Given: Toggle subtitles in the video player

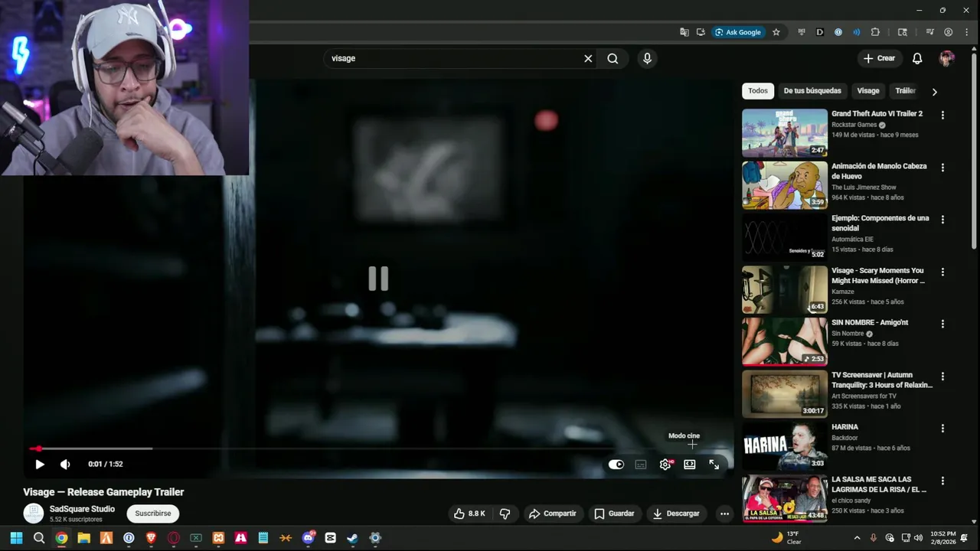Looking at the screenshot, I should [x=641, y=465].
